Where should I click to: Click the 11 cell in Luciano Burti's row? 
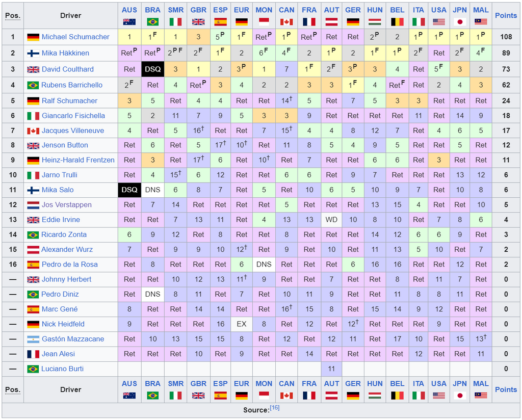(331, 369)
